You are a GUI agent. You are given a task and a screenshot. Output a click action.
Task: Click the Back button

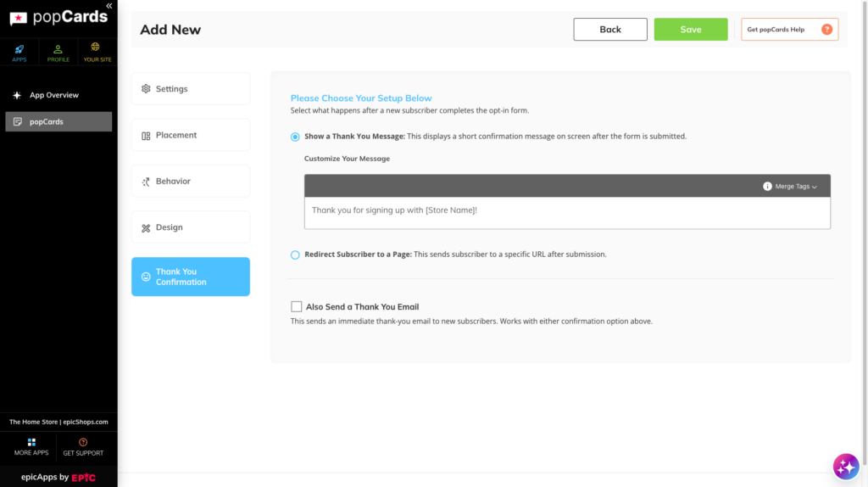pyautogui.click(x=610, y=30)
